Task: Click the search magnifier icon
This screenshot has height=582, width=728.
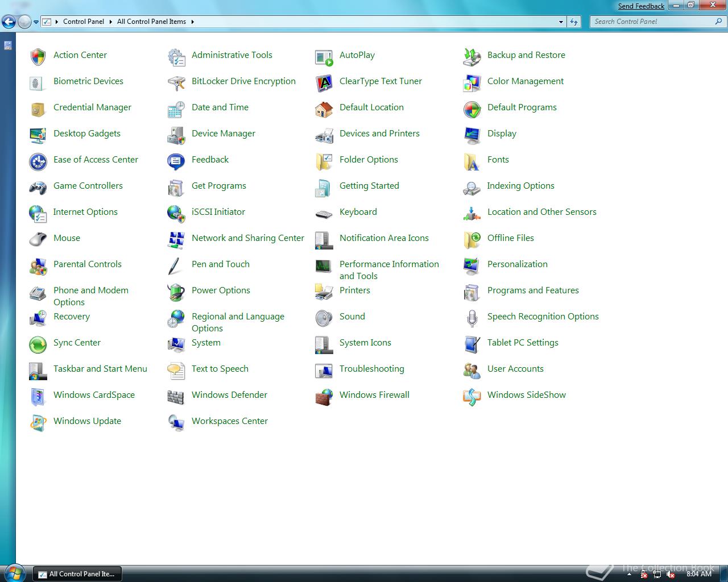Action: pyautogui.click(x=718, y=22)
